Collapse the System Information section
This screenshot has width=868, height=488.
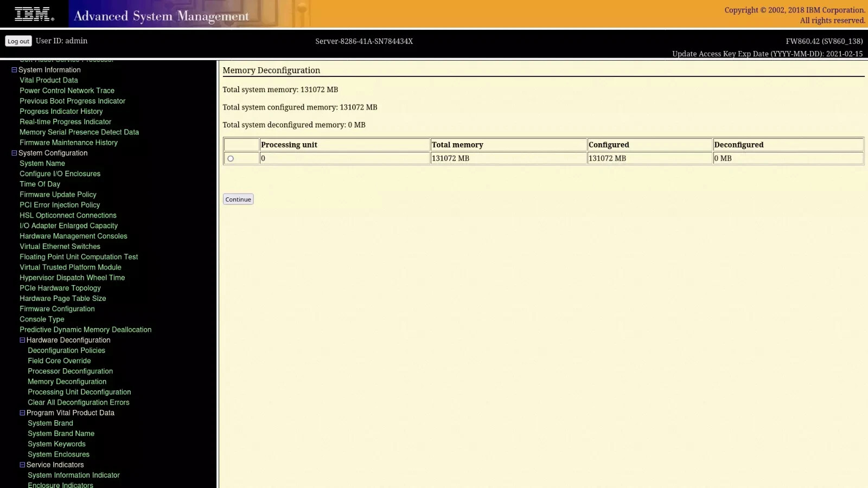pos(14,70)
